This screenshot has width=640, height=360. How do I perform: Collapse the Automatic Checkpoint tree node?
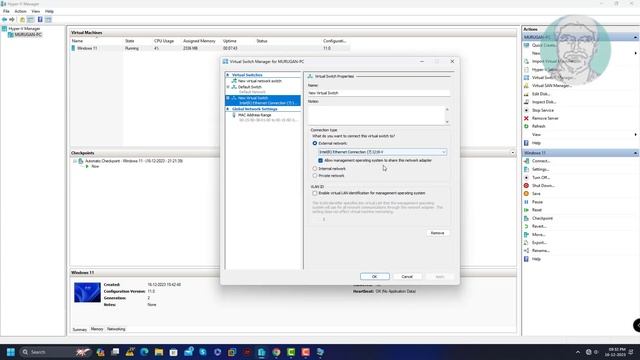point(75,161)
